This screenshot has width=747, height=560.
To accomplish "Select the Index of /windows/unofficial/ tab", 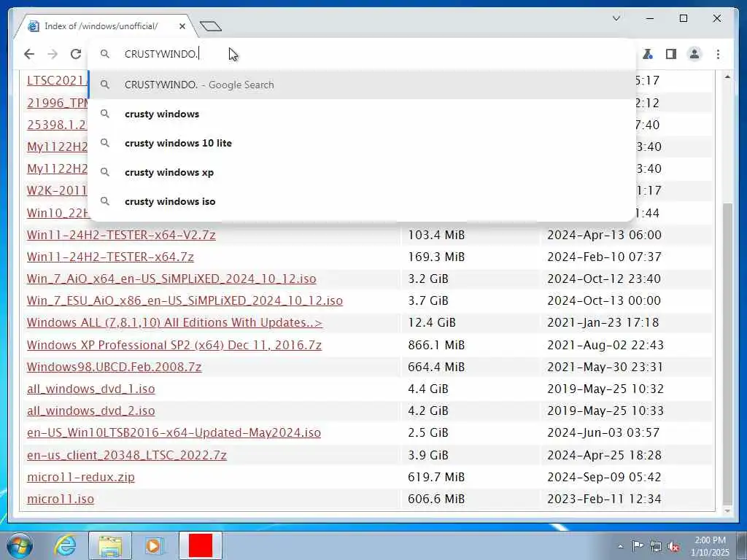I will coord(106,26).
